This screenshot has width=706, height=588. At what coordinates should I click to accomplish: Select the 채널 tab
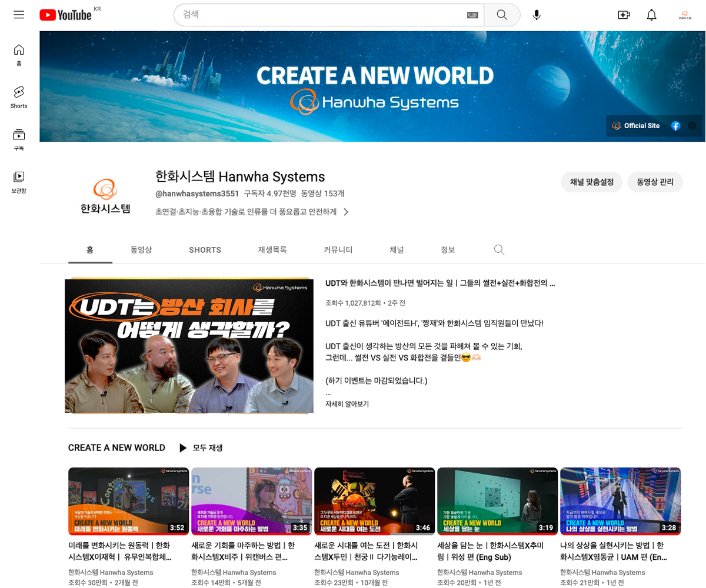point(397,250)
